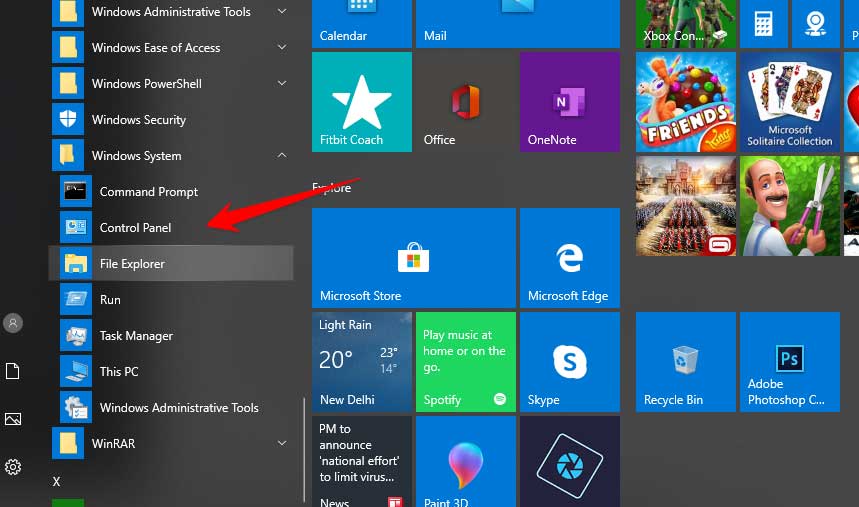
Task: Open the Calculator tile
Action: click(764, 24)
